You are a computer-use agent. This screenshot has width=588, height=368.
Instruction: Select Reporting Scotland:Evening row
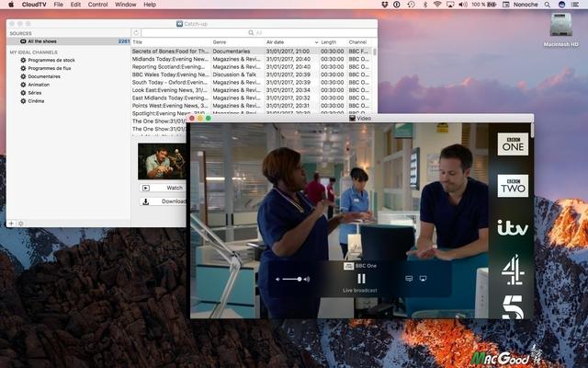tap(251, 67)
